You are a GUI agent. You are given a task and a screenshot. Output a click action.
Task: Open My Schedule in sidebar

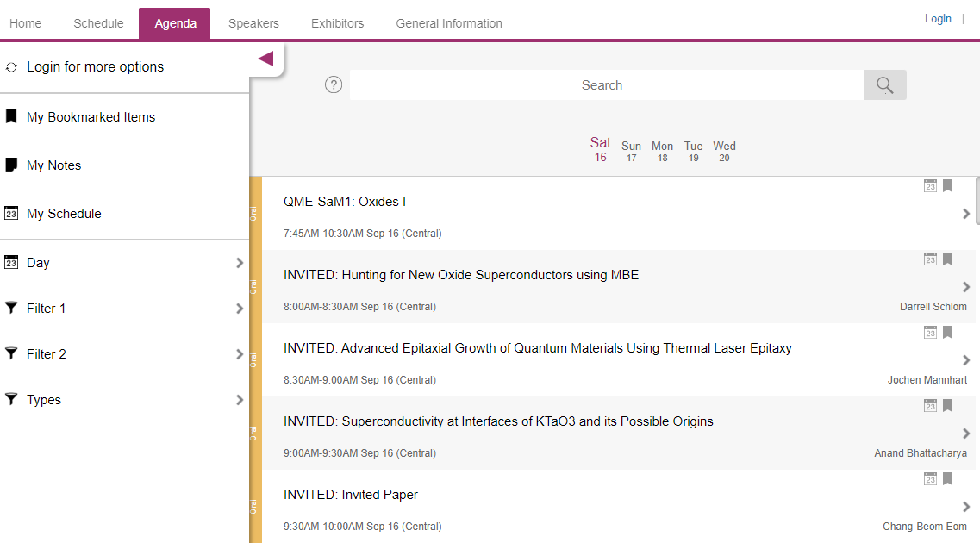click(x=64, y=214)
